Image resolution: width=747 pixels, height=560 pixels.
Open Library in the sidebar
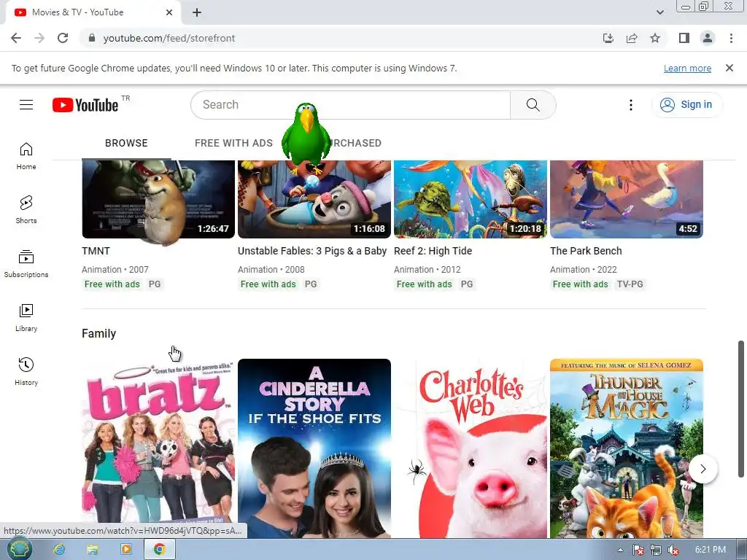(26, 318)
